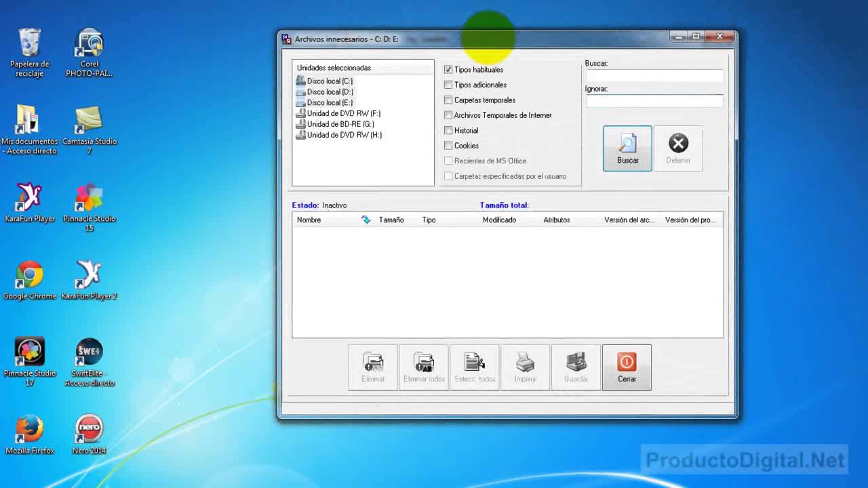Maximize the Archivos innecesarios window
This screenshot has height=488, width=868.
click(x=696, y=37)
